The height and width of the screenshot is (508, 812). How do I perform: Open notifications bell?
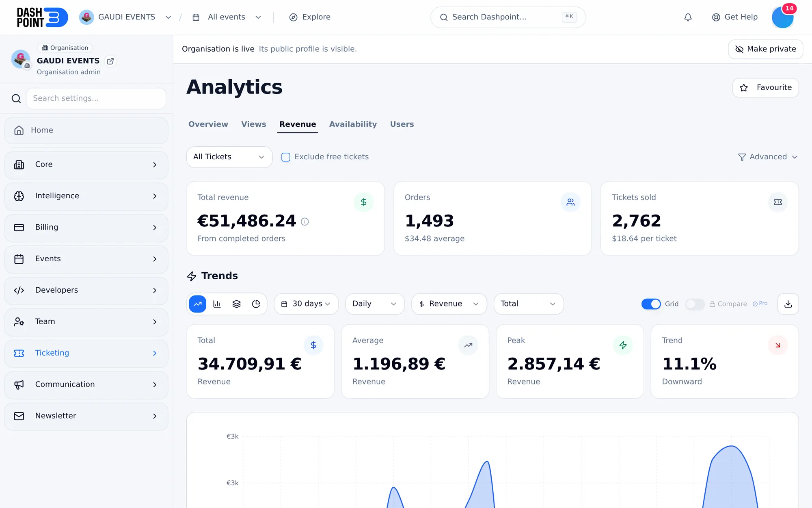[x=688, y=17]
